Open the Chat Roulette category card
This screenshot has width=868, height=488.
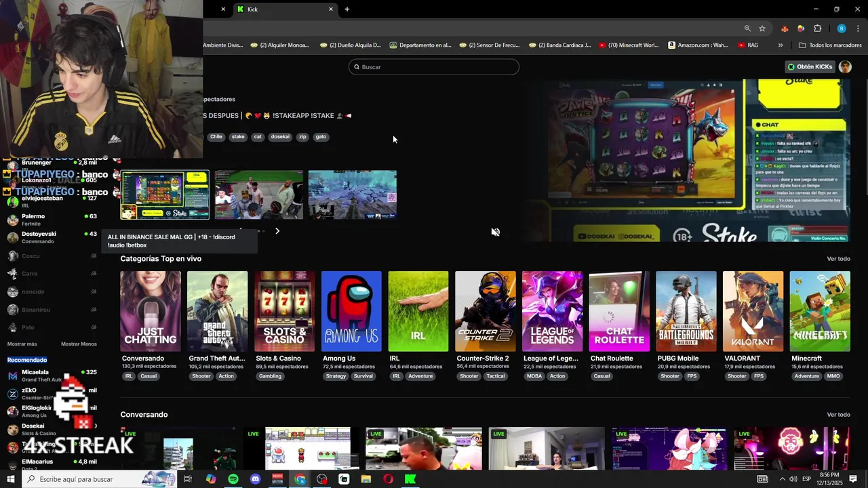[x=619, y=311]
